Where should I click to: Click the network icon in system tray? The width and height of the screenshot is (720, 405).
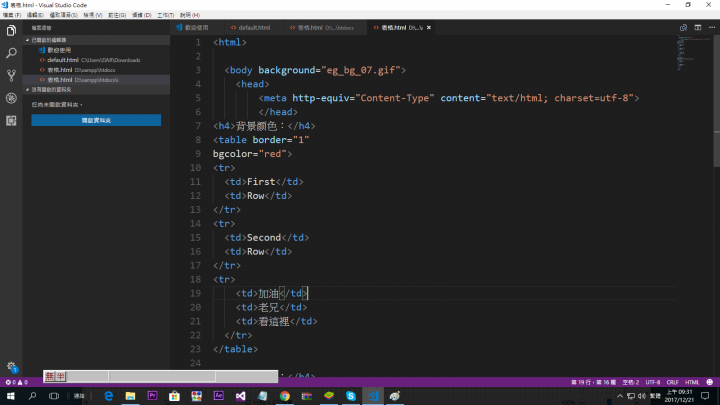631,396
